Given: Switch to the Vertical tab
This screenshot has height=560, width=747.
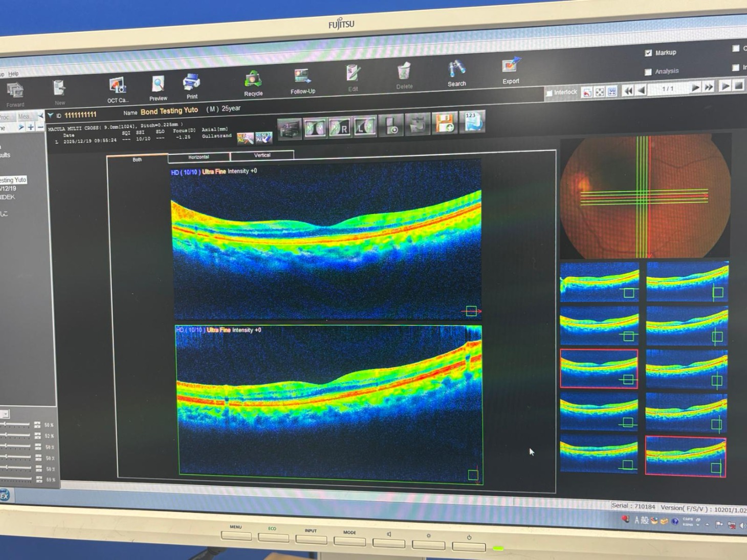Looking at the screenshot, I should [x=262, y=155].
